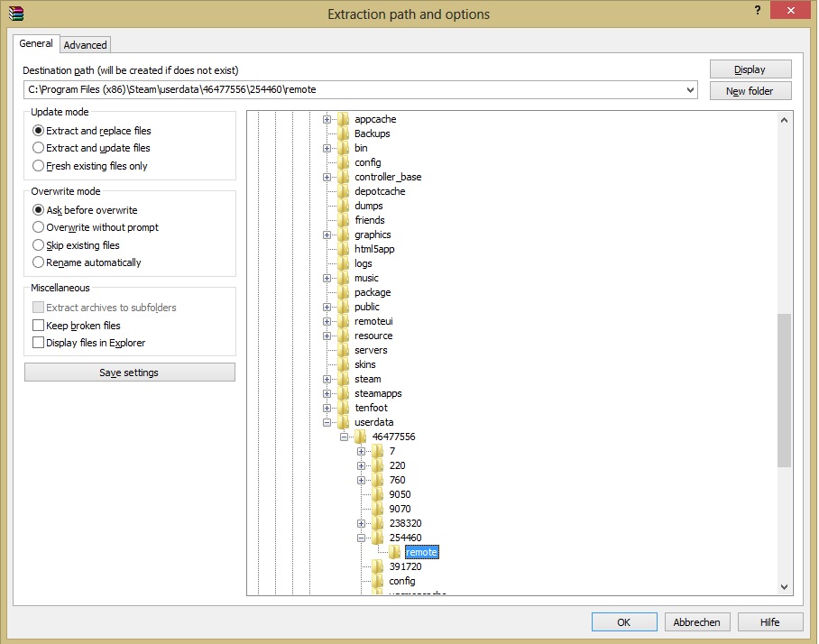Expand the resource tree node
This screenshot has height=644, width=819.
[327, 336]
